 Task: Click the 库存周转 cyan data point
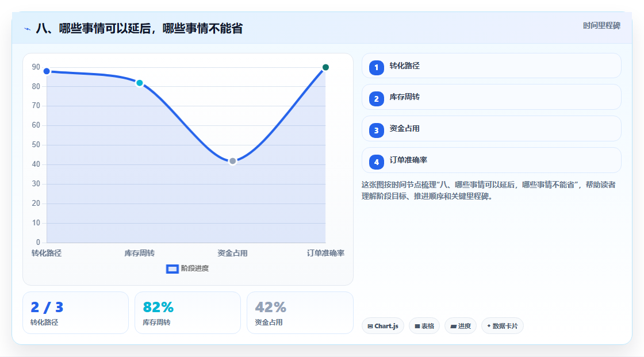pyautogui.click(x=140, y=83)
